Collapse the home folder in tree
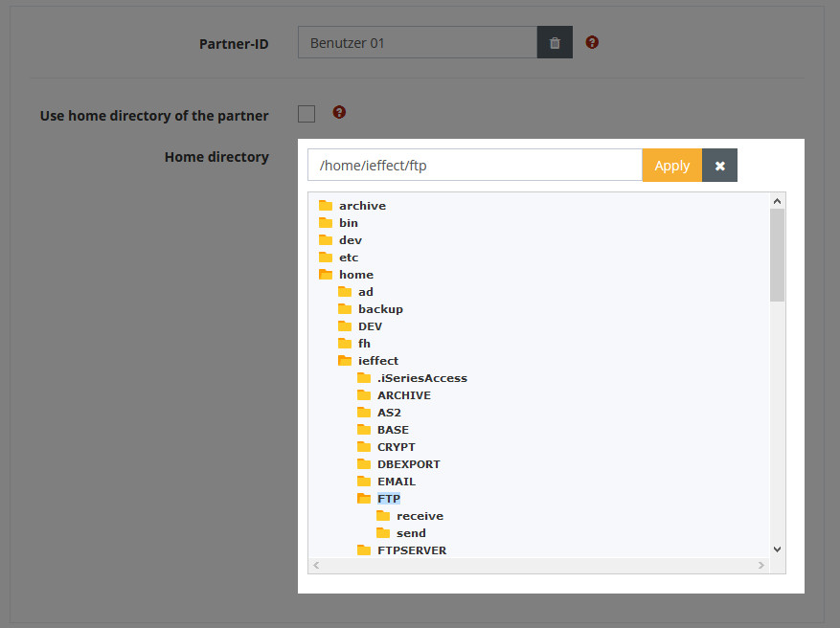The image size is (840, 628). [326, 275]
